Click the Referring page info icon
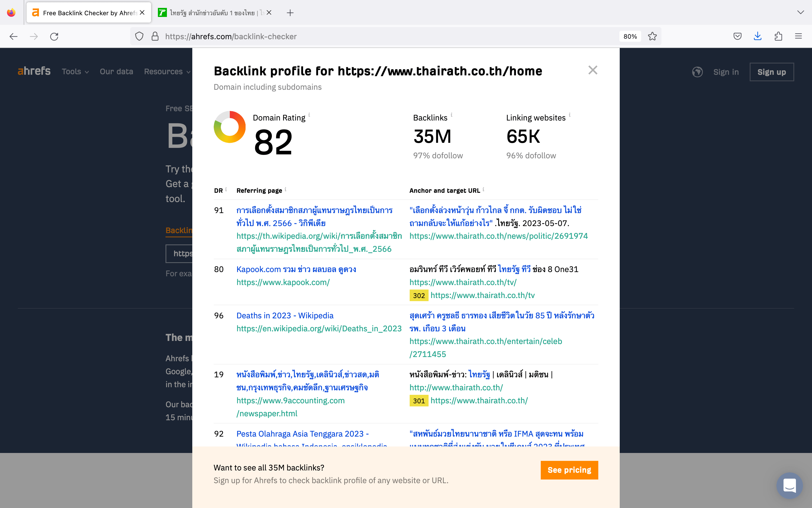This screenshot has width=812, height=508. tap(285, 189)
